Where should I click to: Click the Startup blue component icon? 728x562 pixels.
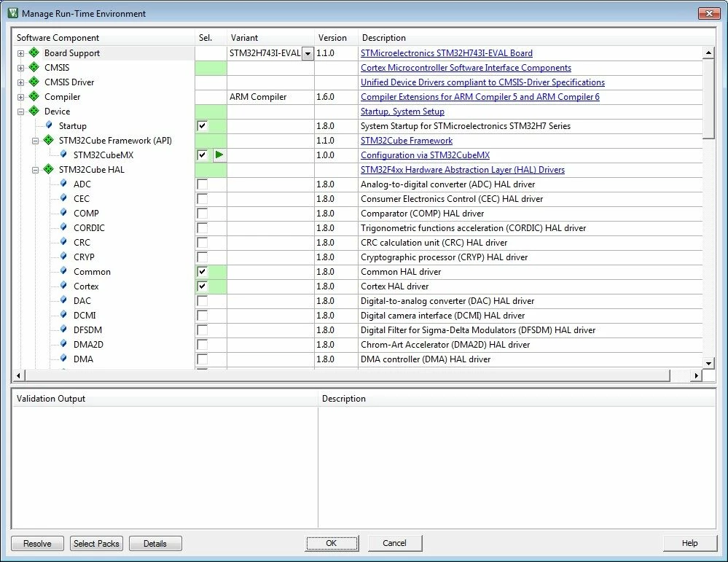[x=49, y=125]
